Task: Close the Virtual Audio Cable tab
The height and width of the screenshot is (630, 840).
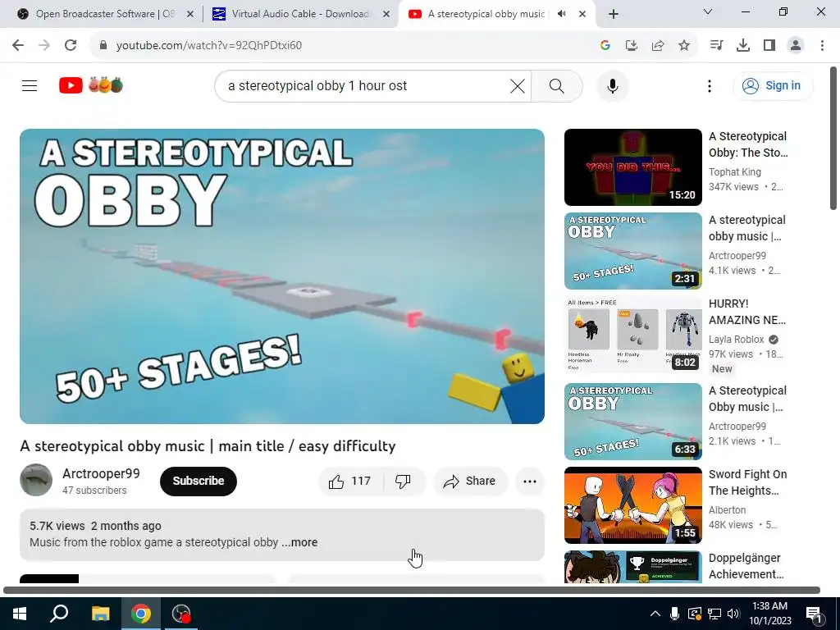Action: point(386,14)
